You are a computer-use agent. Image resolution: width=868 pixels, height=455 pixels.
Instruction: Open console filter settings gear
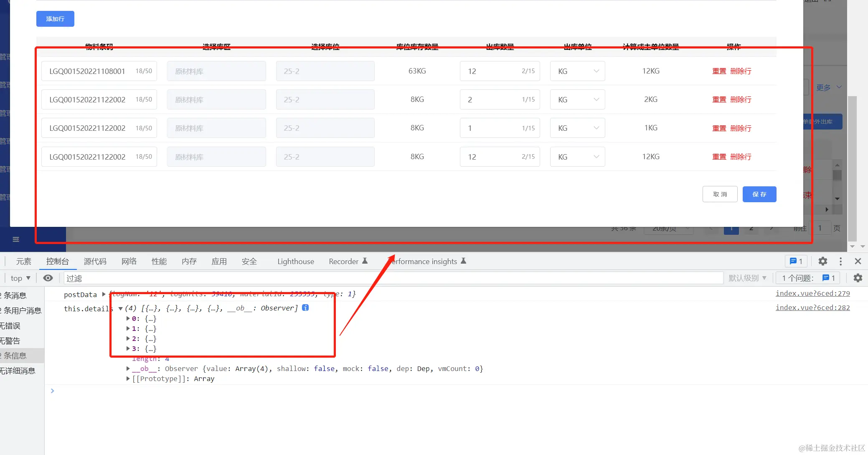(x=858, y=278)
